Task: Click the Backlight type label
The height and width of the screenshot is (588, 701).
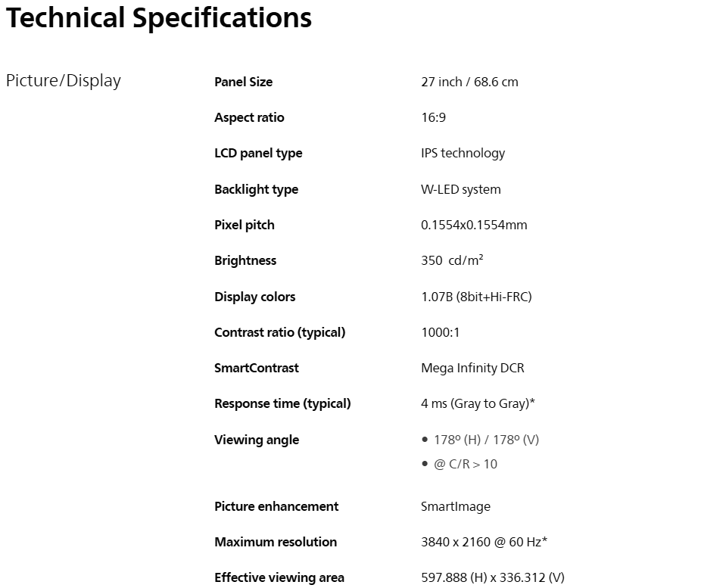Action: pyautogui.click(x=256, y=189)
